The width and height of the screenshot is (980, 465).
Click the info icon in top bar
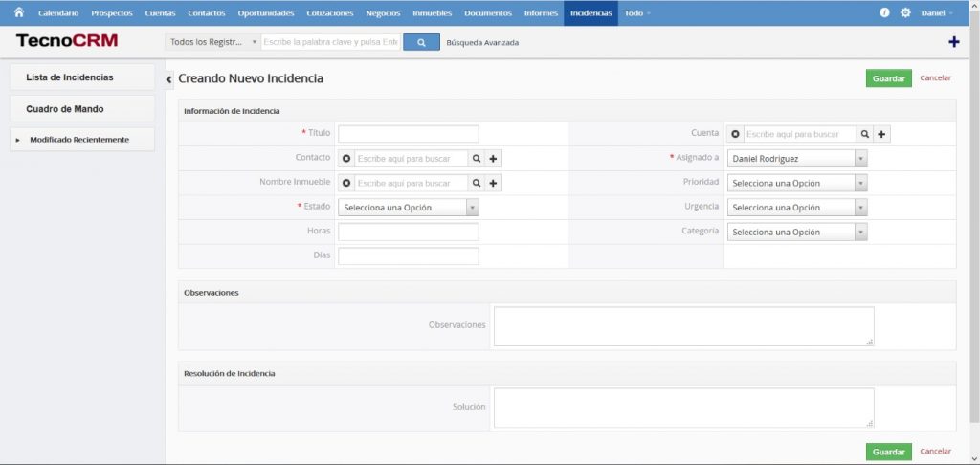tap(884, 13)
